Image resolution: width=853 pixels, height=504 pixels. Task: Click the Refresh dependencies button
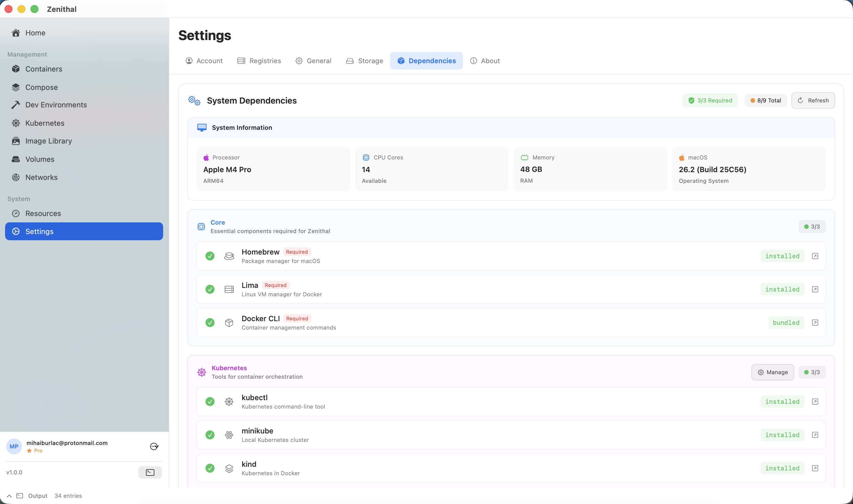coord(813,100)
